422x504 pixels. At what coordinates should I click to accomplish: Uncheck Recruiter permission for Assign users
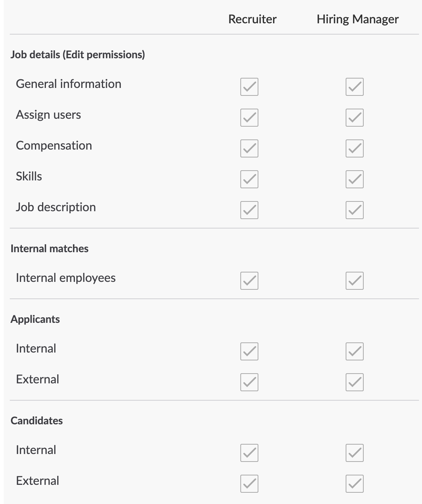[x=249, y=118]
